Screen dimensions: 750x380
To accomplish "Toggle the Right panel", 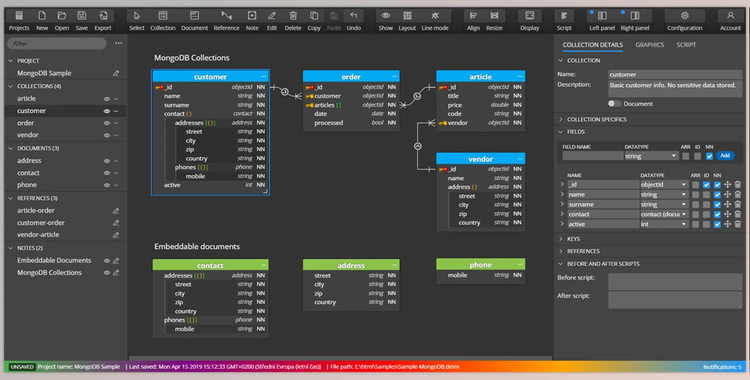I will coord(635,21).
